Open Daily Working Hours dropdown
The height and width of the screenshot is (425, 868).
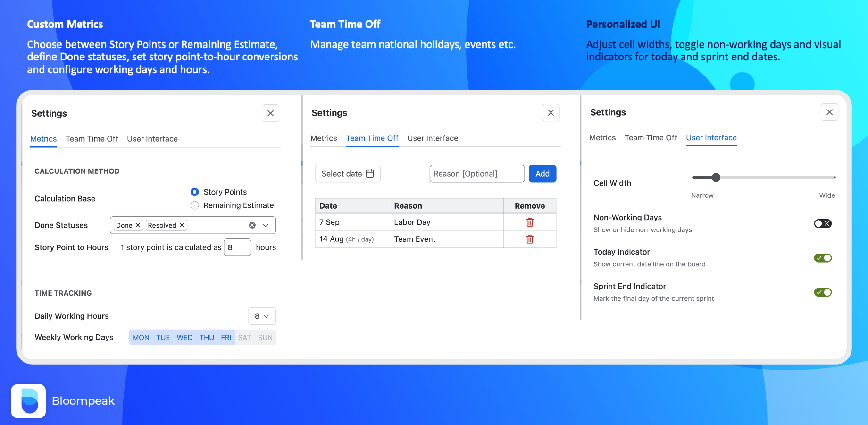262,316
